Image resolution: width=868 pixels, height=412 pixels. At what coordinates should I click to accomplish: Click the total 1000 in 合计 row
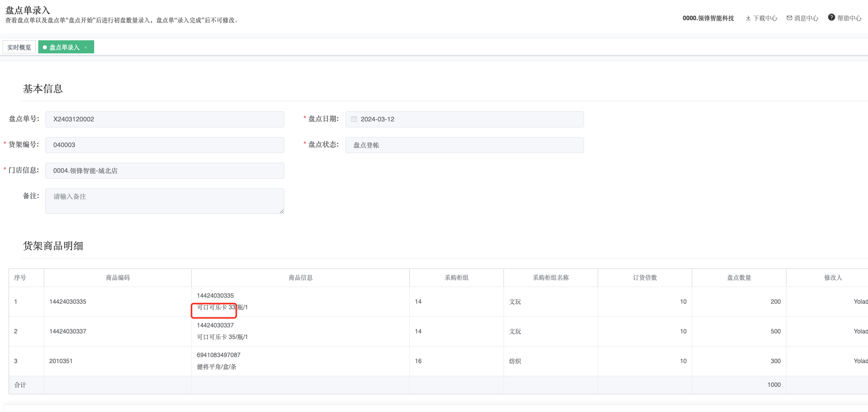[774, 385]
